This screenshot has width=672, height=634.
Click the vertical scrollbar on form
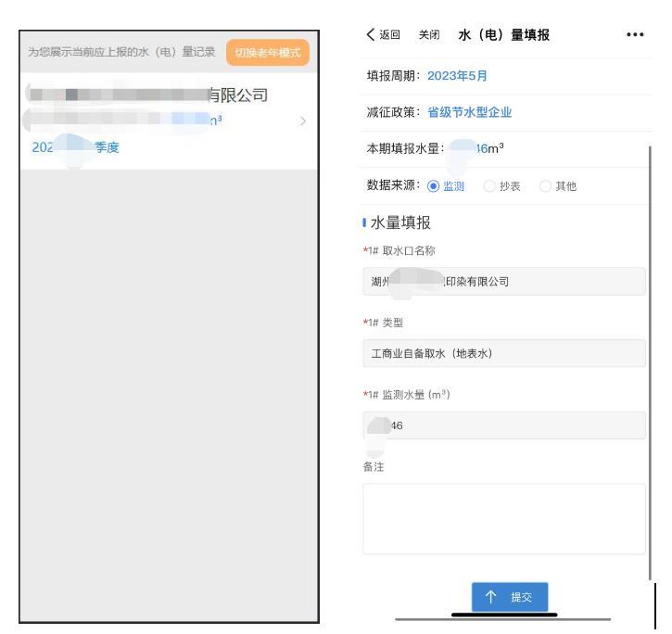[x=650, y=363]
